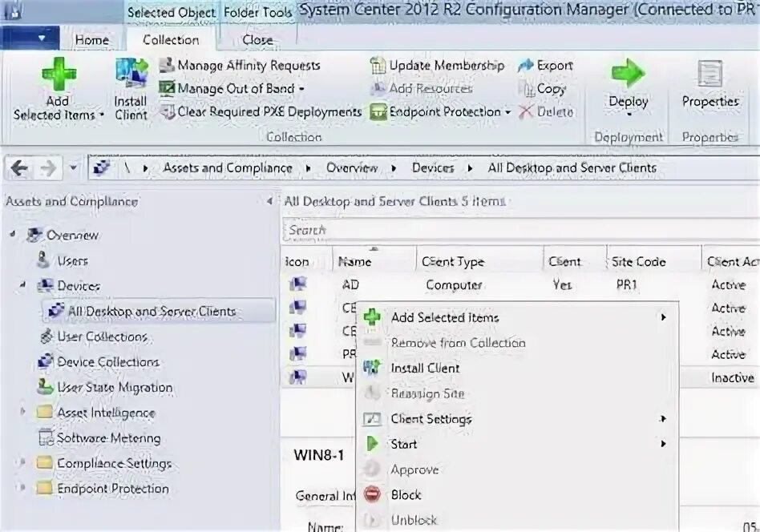Open Add Selected Items ribbon dropdown arrow
Screen dimensions: 760x532
tap(101, 115)
